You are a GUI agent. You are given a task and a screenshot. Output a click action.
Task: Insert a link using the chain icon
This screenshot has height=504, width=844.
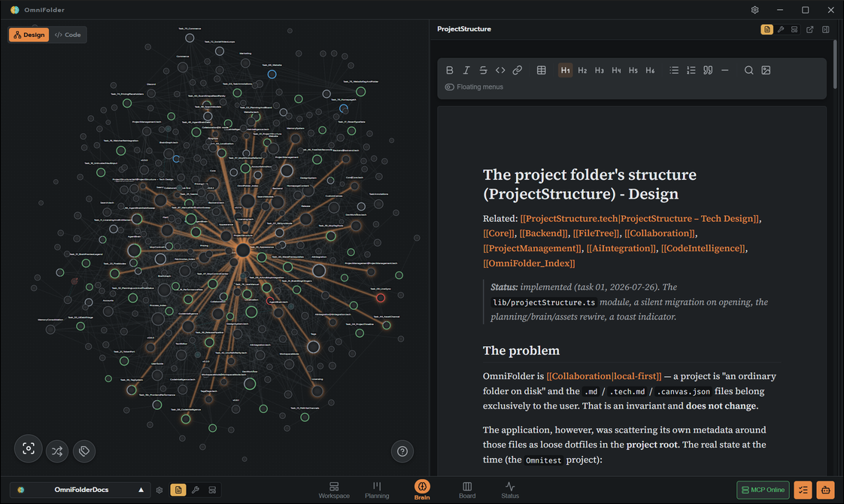coord(518,70)
